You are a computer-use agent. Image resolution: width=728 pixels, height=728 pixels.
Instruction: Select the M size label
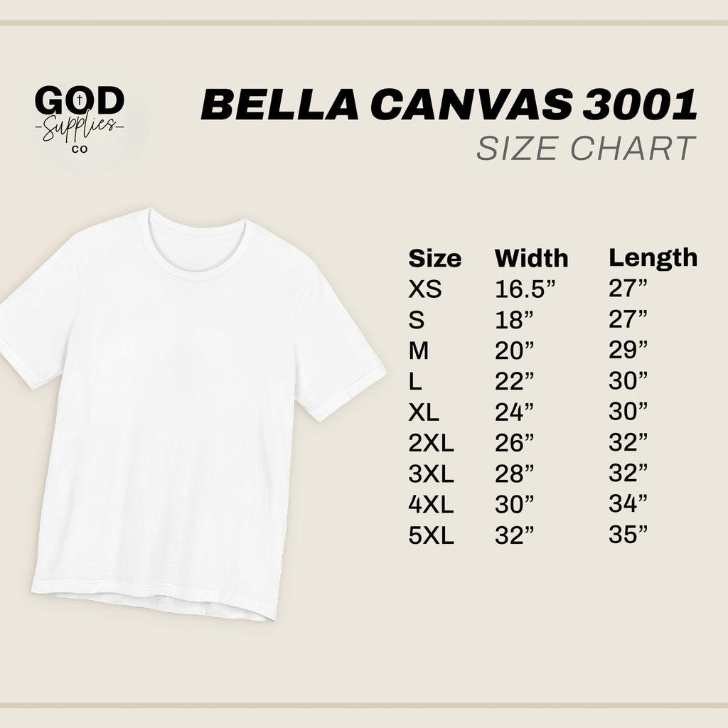point(419,350)
